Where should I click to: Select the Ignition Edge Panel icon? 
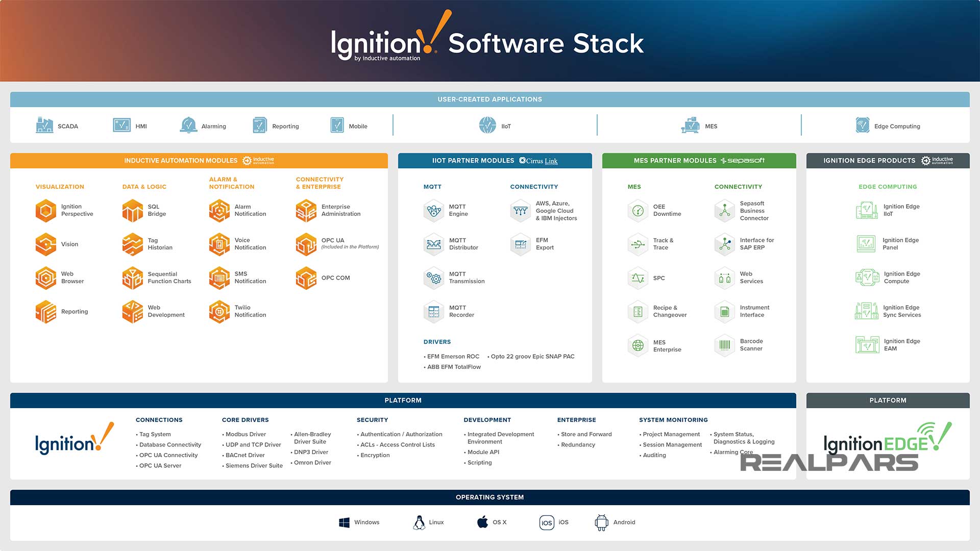(x=866, y=244)
